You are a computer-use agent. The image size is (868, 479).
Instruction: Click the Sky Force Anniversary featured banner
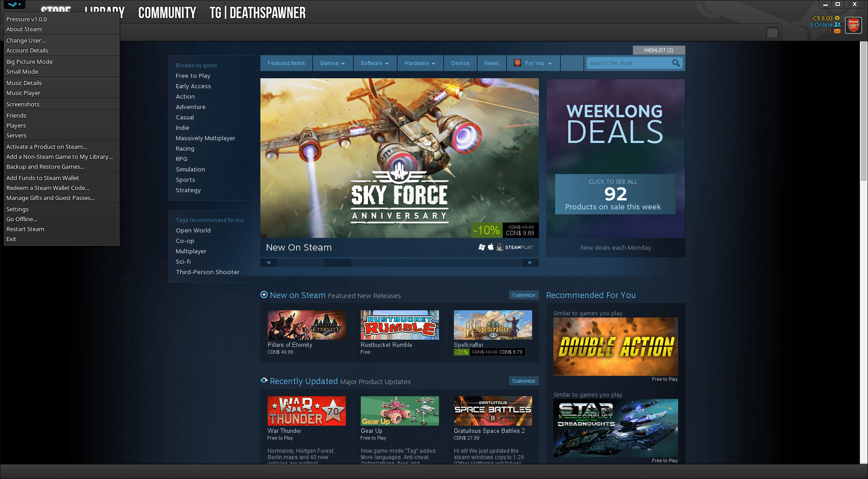click(x=400, y=158)
